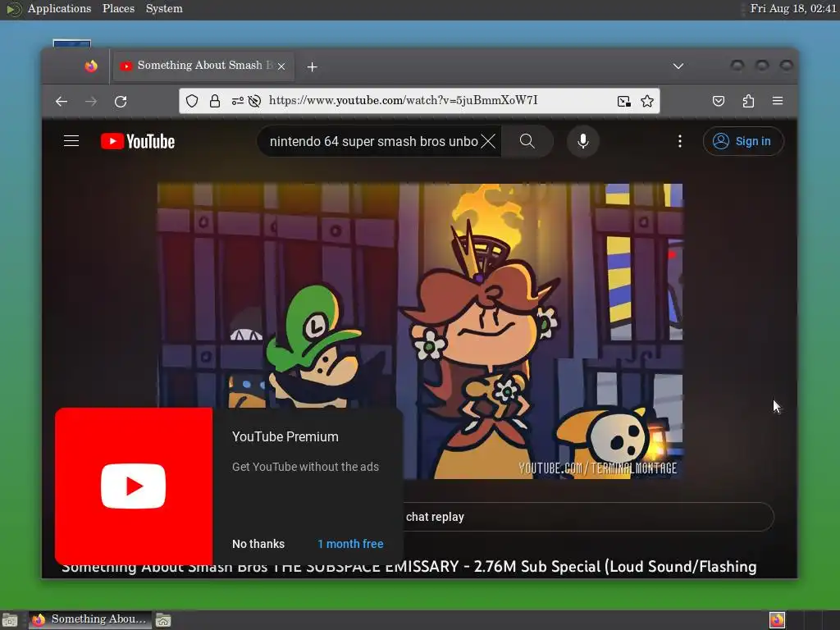This screenshot has height=630, width=840.
Task: Accept the 1 month free offer
Action: point(350,544)
